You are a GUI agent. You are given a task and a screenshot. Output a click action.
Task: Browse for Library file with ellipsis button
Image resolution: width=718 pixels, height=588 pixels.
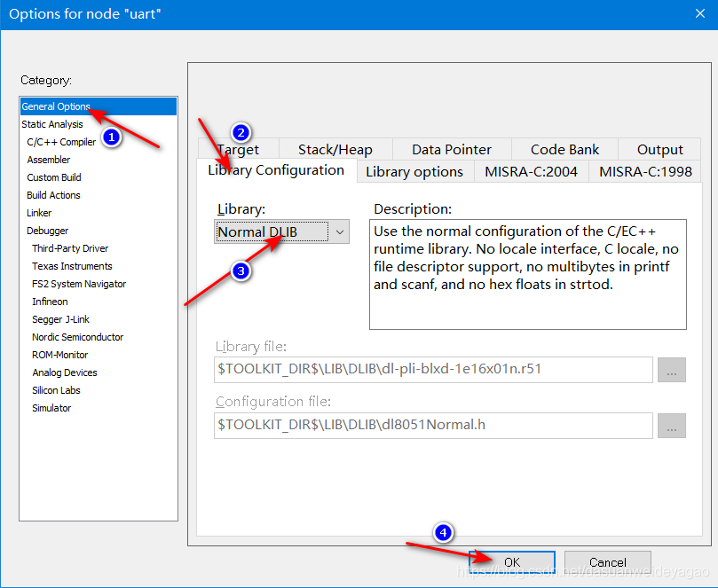(x=672, y=370)
